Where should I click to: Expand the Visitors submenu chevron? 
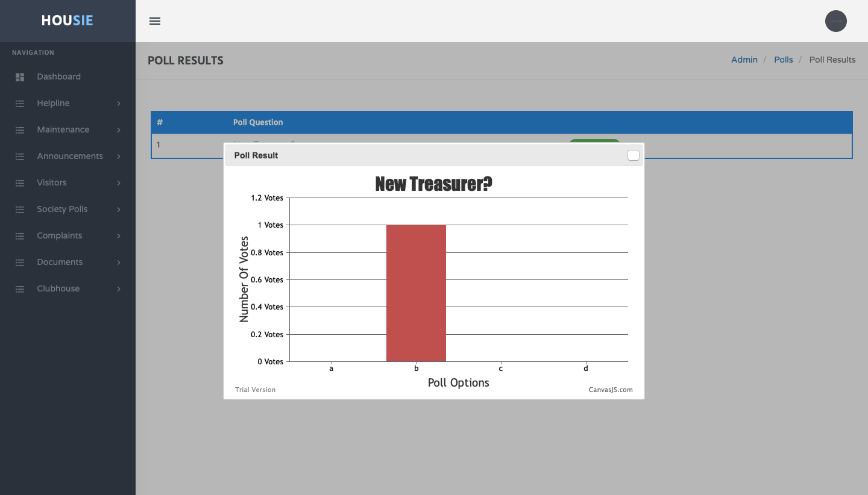(119, 183)
